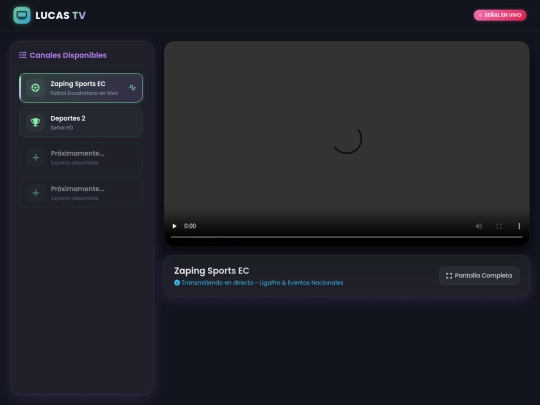Click the plus icon of the first Próximamente slot

[x=35, y=158]
